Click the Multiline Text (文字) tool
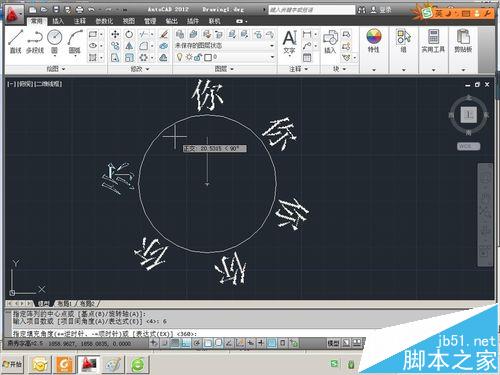Screen dimensions: 500x375 pos(289,42)
